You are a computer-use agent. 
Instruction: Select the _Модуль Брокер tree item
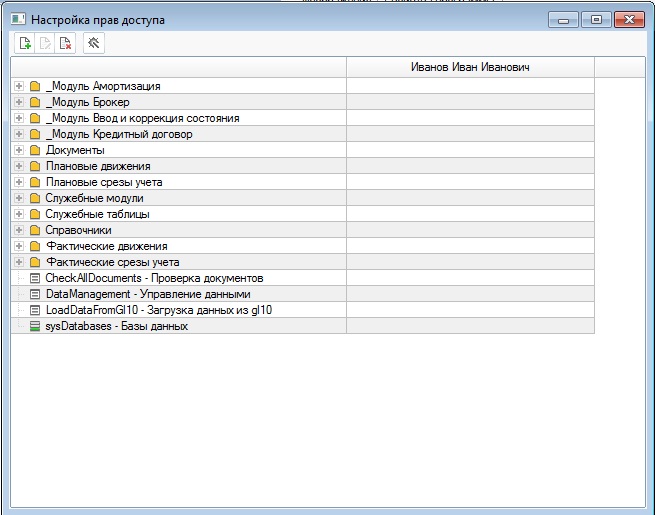tap(87, 102)
